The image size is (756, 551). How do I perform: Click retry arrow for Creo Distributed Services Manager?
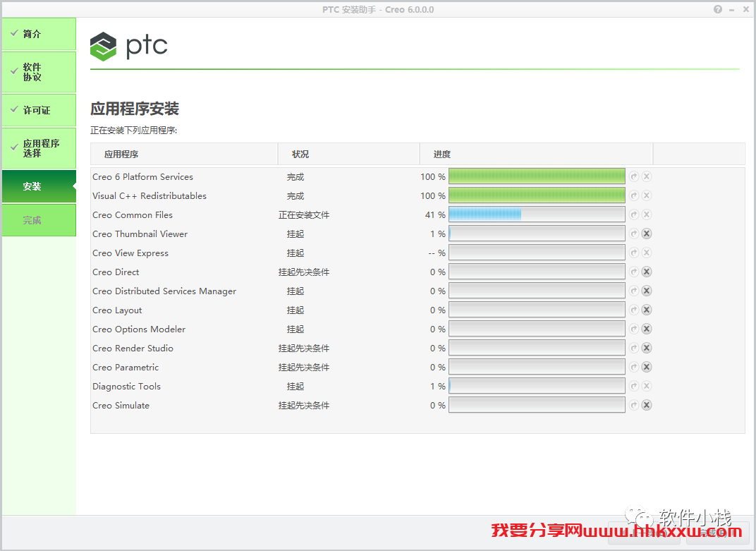634,291
